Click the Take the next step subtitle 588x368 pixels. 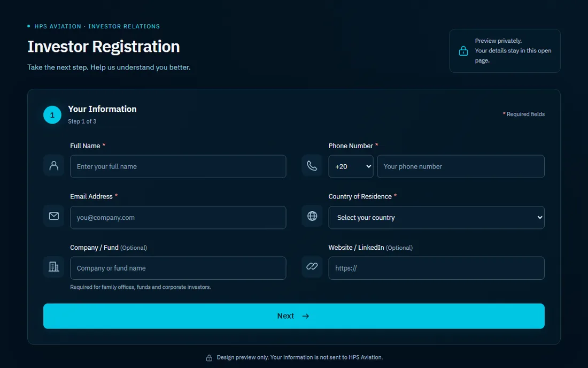pos(109,67)
